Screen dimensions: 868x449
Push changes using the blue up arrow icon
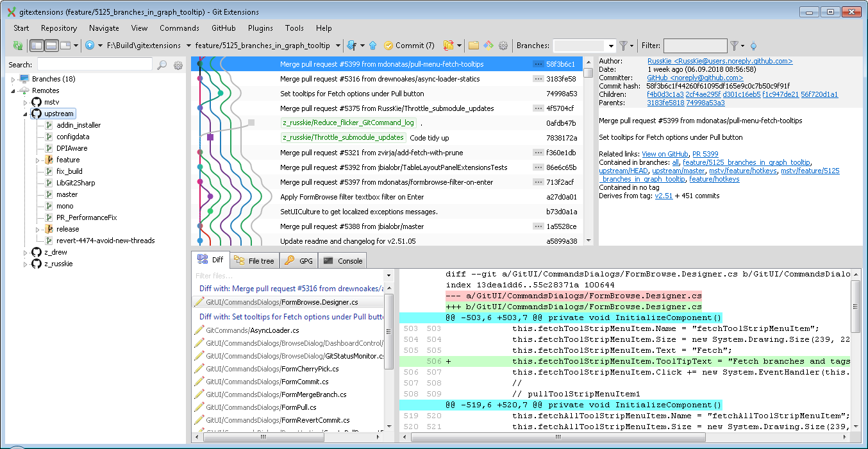[374, 46]
